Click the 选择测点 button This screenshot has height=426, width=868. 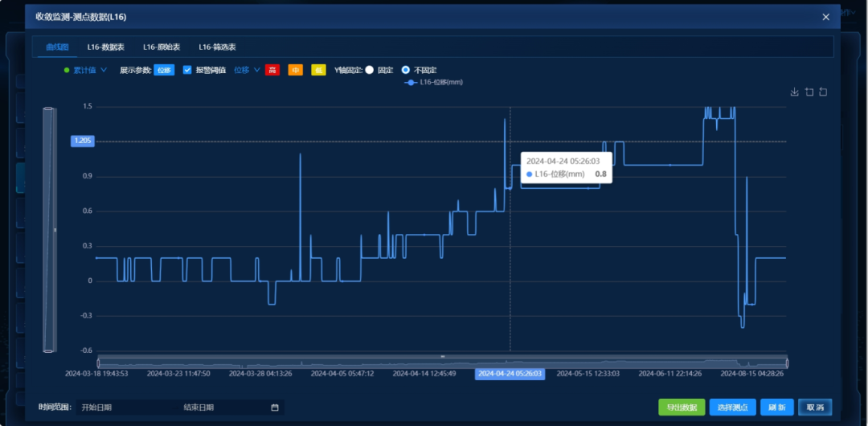[733, 408]
